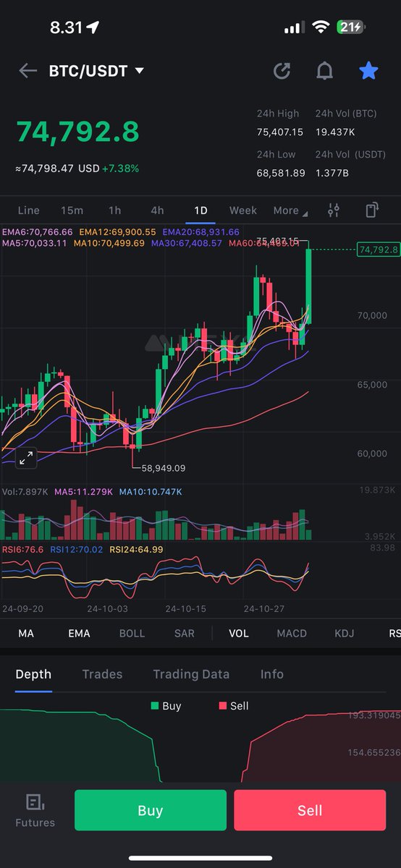401x868 pixels.
Task: Tap the RSI6:76.6 label
Action: (22, 550)
